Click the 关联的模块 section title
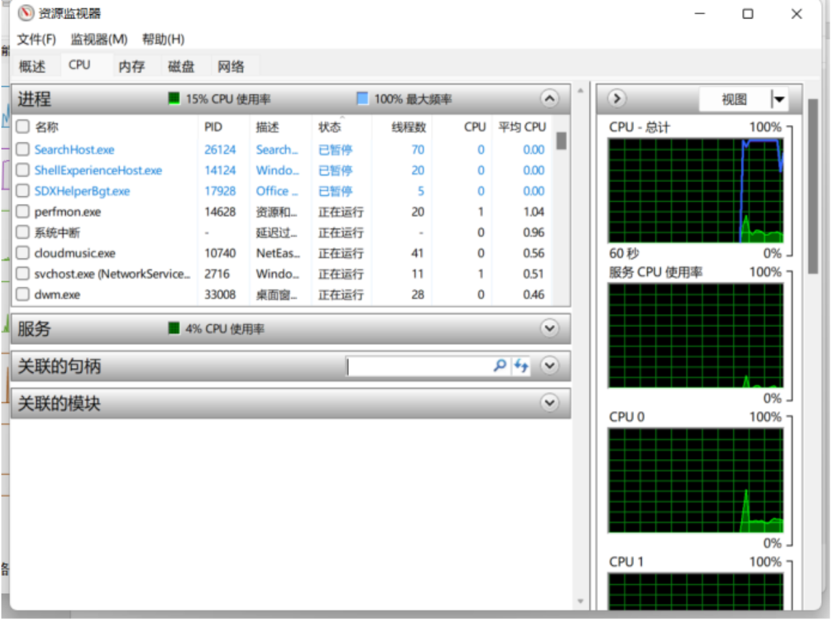This screenshot has width=840, height=628. tap(59, 403)
